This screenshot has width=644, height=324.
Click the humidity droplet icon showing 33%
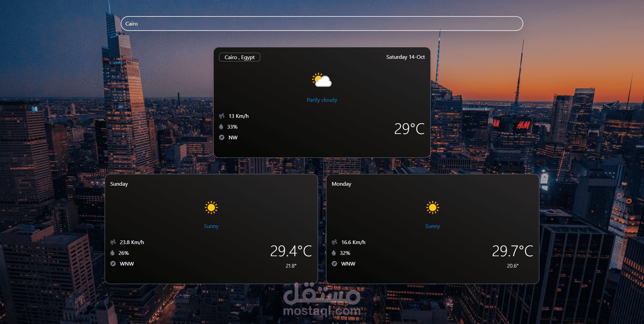pos(222,127)
